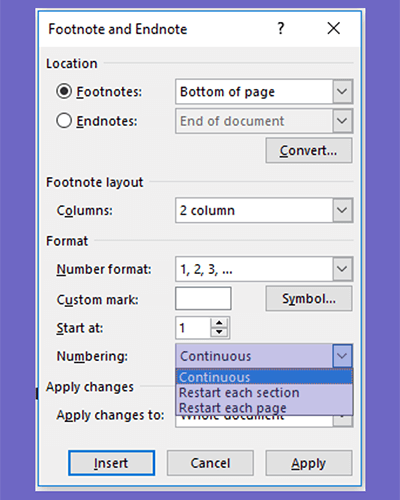Click the Start at number field
Viewport: 400px width, 500px height.
click(193, 328)
